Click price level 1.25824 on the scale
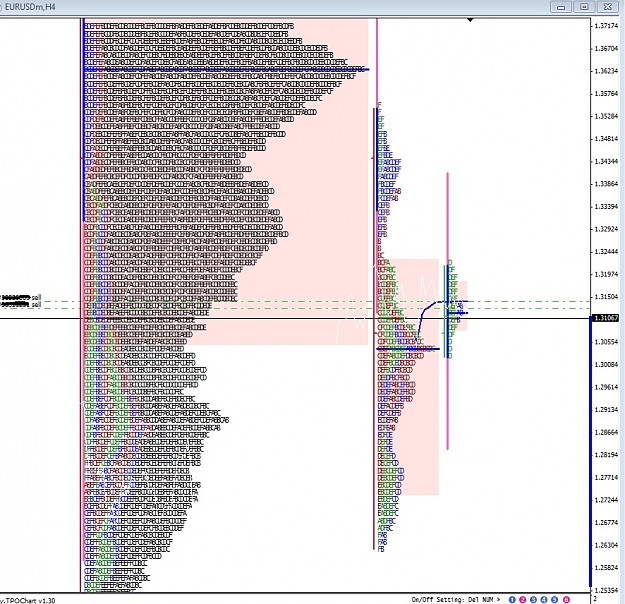Screen dimensions: 625x604 pyautogui.click(x=606, y=567)
